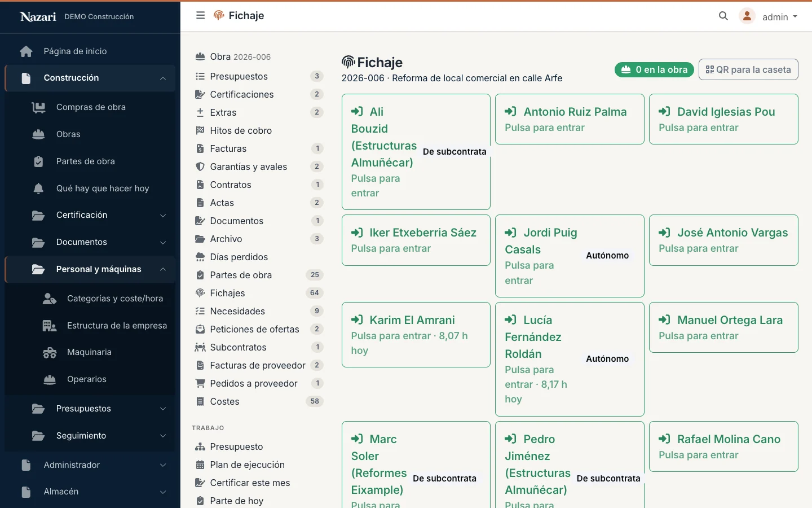The image size is (812, 508).
Task: Click the 0 en la obra badge
Action: 654,70
